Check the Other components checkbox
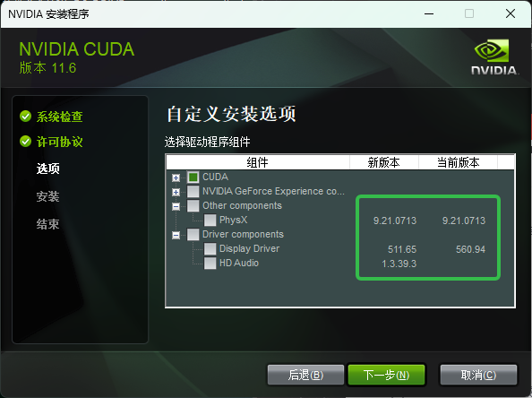Viewport: 532px width, 398px height. coord(193,206)
